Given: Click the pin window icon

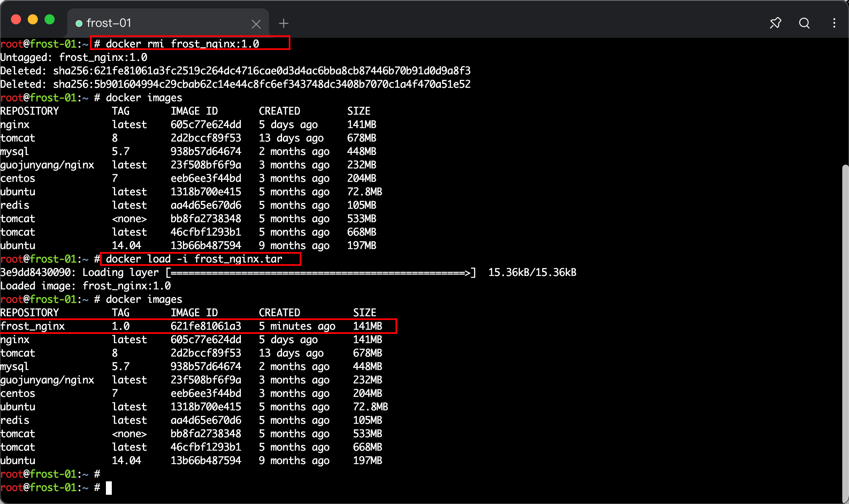Looking at the screenshot, I should (x=775, y=23).
